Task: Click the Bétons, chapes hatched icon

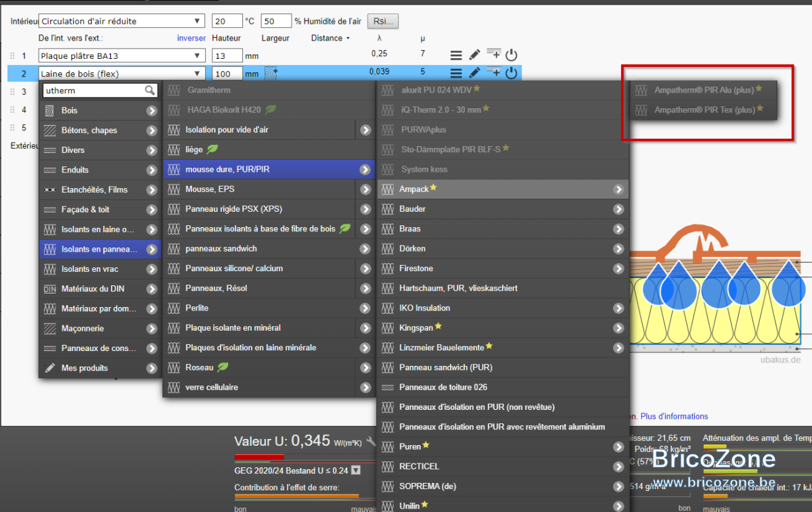Action: (50, 131)
